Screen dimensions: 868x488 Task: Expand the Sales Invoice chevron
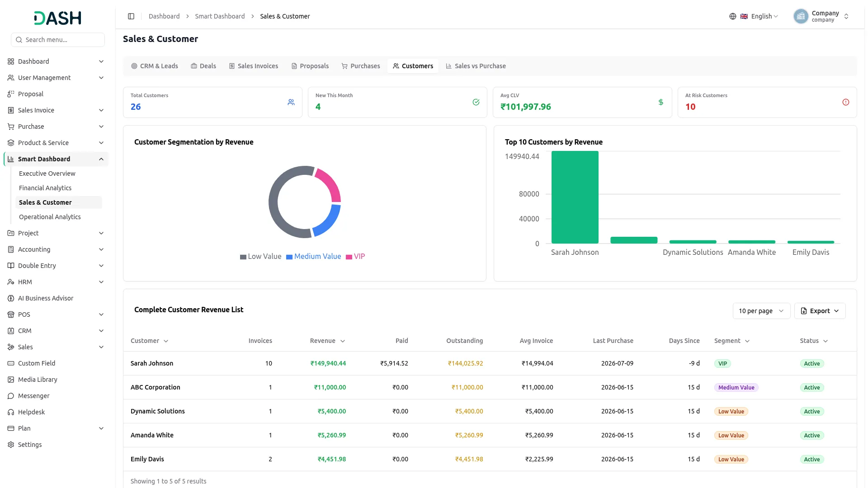(x=101, y=110)
